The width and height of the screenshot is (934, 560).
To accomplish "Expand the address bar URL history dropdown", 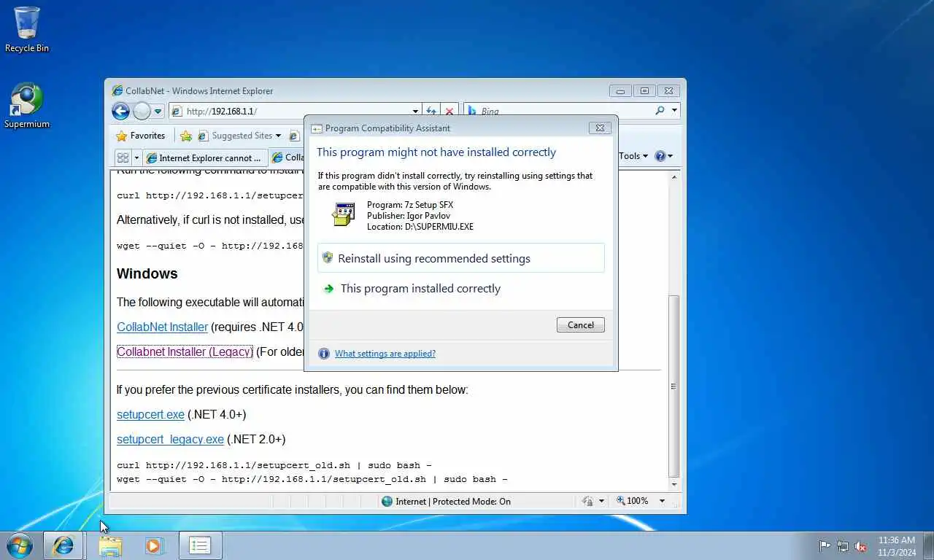I will pyautogui.click(x=415, y=112).
